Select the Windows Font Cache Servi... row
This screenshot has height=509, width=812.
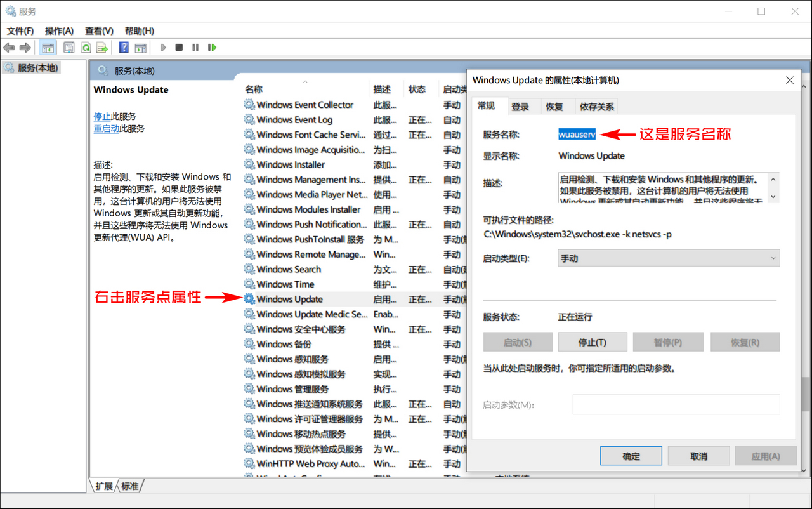coord(355,135)
